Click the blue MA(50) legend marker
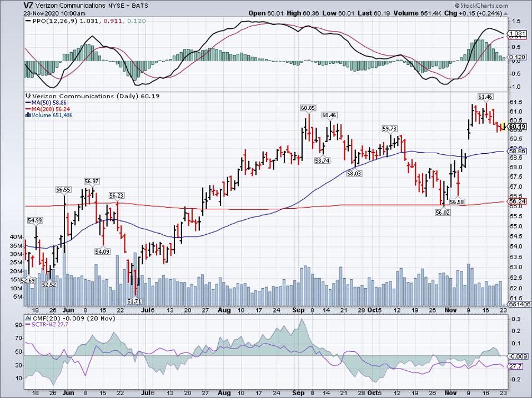Screen dimensions: 532x398 click(28, 103)
